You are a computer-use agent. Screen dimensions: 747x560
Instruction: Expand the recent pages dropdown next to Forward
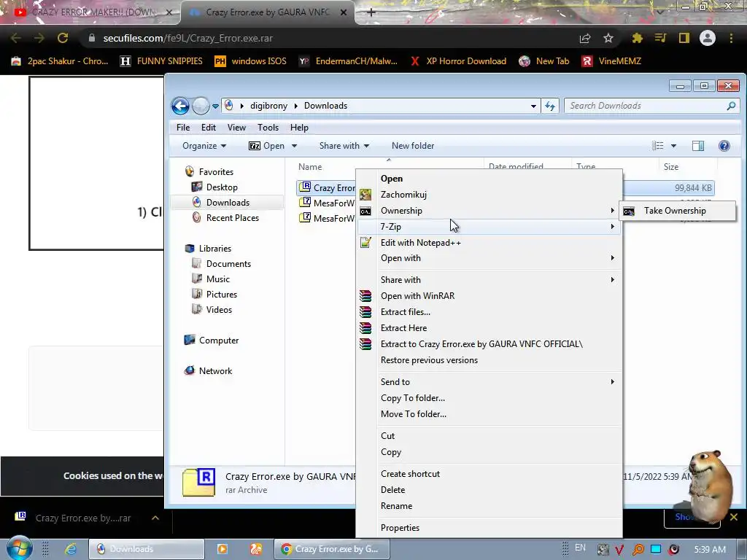(x=215, y=106)
